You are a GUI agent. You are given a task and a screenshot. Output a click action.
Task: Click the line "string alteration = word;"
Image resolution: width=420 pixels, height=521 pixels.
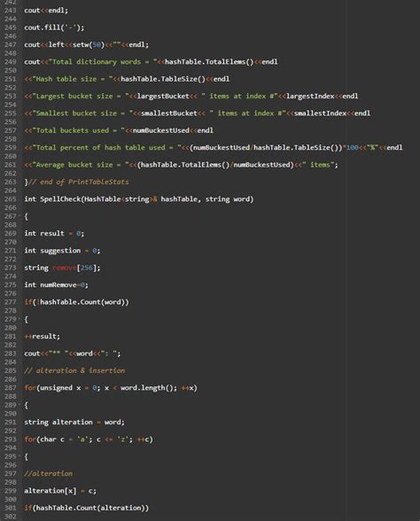74,423
